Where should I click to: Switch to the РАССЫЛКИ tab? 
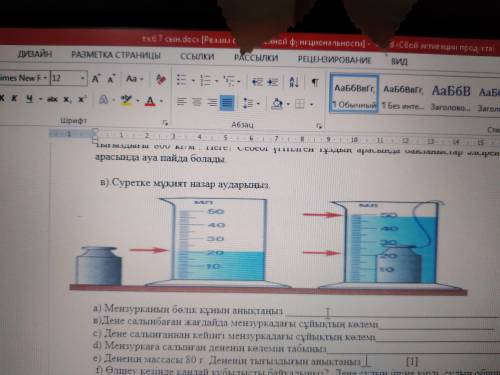point(256,58)
